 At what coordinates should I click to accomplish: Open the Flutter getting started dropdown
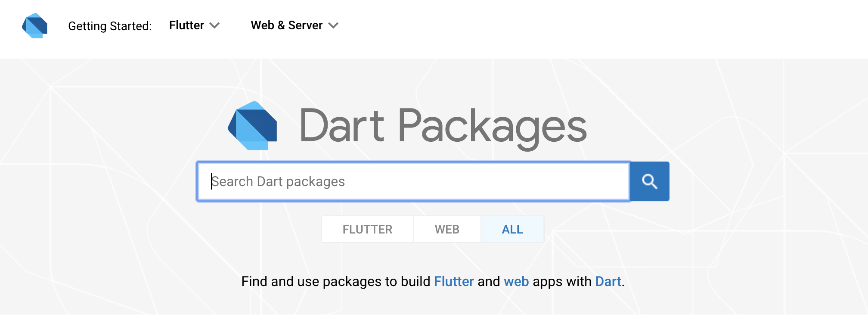194,25
